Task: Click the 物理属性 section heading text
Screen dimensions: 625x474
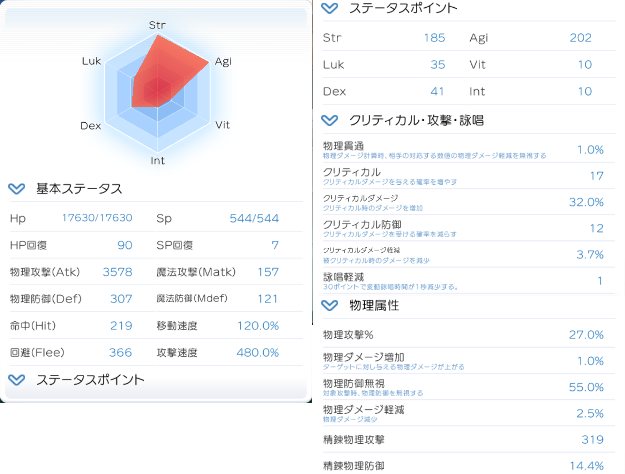Action: 374,305
